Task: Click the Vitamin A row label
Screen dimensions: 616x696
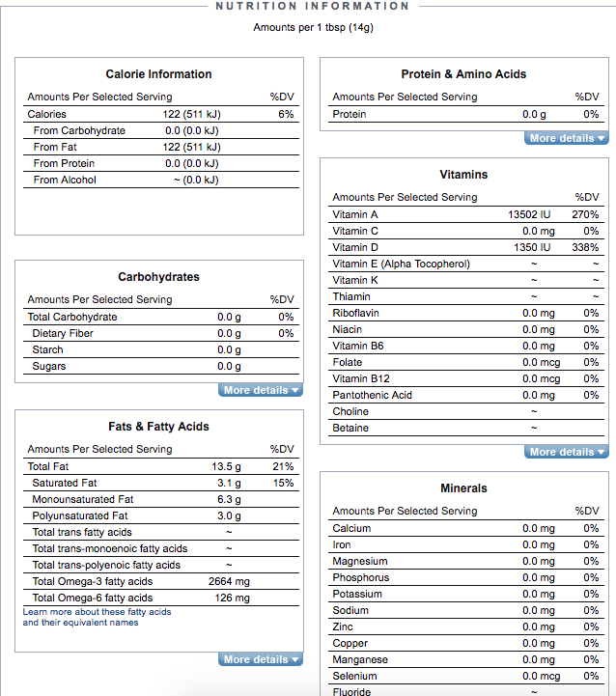Action: point(355,214)
